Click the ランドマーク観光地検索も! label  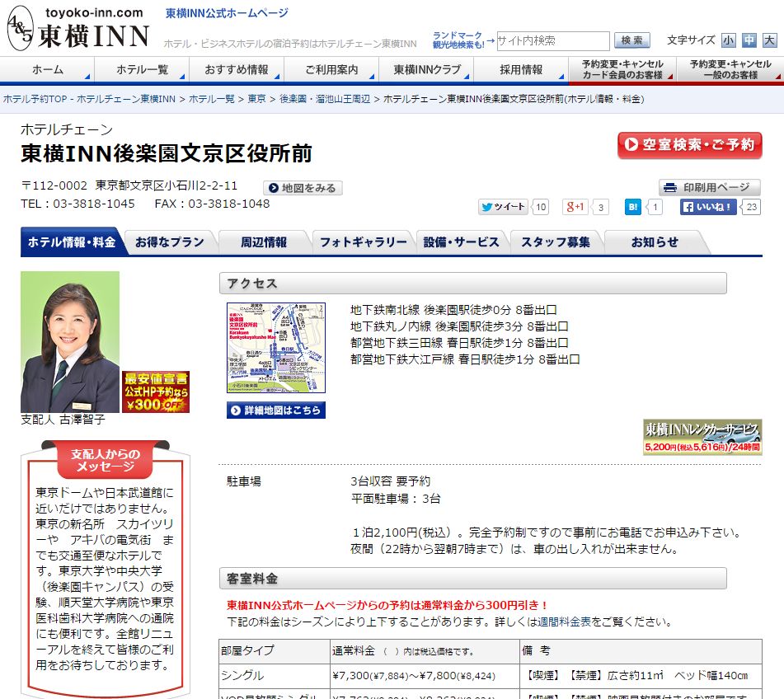point(458,40)
